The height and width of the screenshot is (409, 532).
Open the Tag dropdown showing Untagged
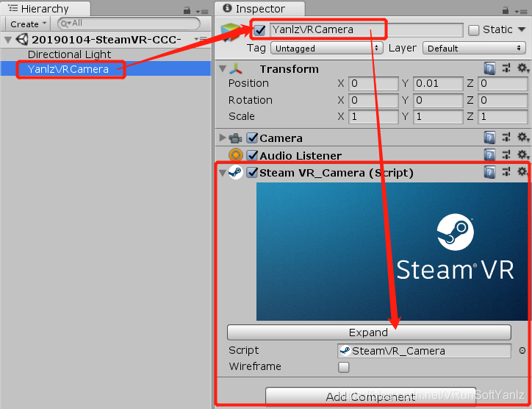click(327, 49)
